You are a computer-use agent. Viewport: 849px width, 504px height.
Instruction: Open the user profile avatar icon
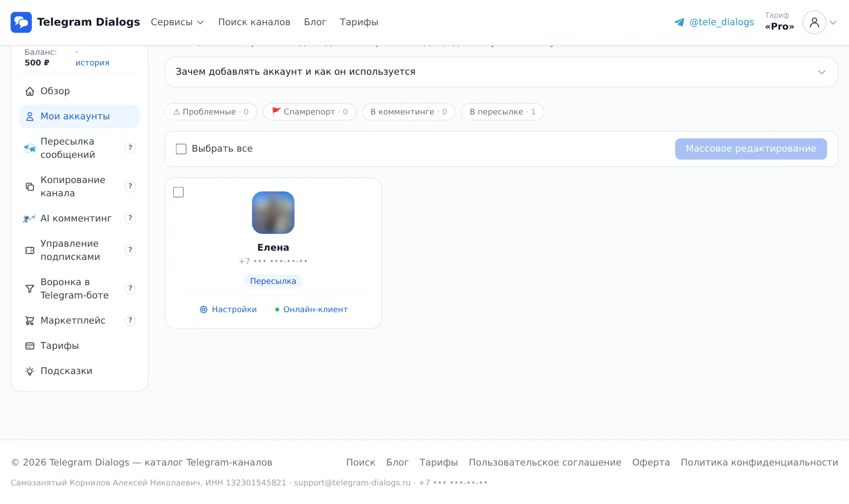(814, 23)
